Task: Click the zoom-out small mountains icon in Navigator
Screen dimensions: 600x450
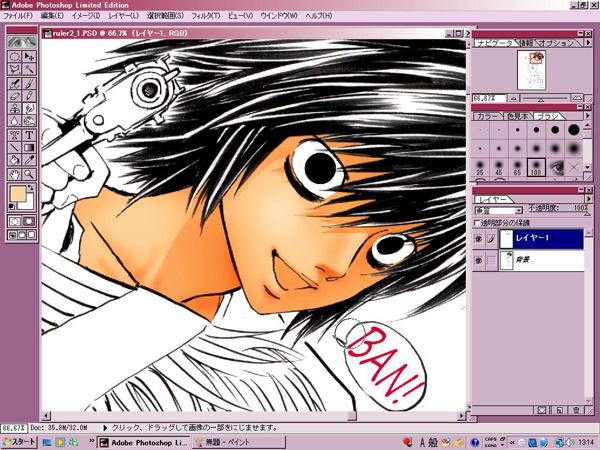Action: click(x=514, y=98)
